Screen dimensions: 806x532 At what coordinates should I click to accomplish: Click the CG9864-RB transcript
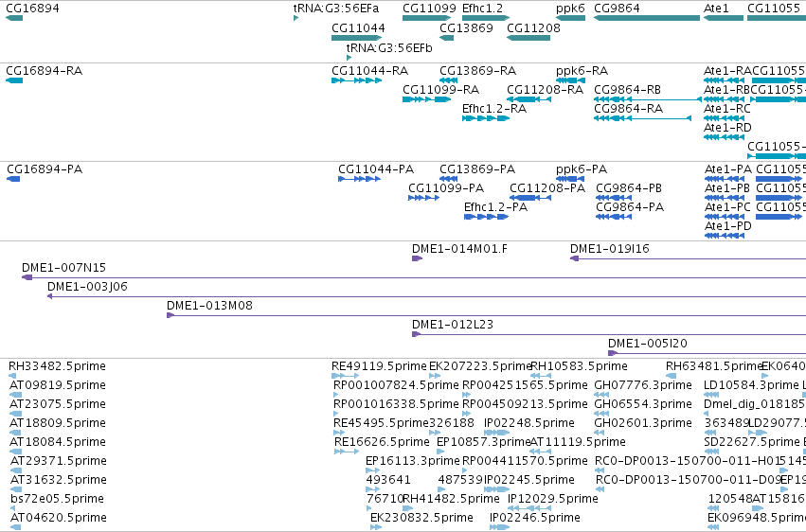[648, 99]
